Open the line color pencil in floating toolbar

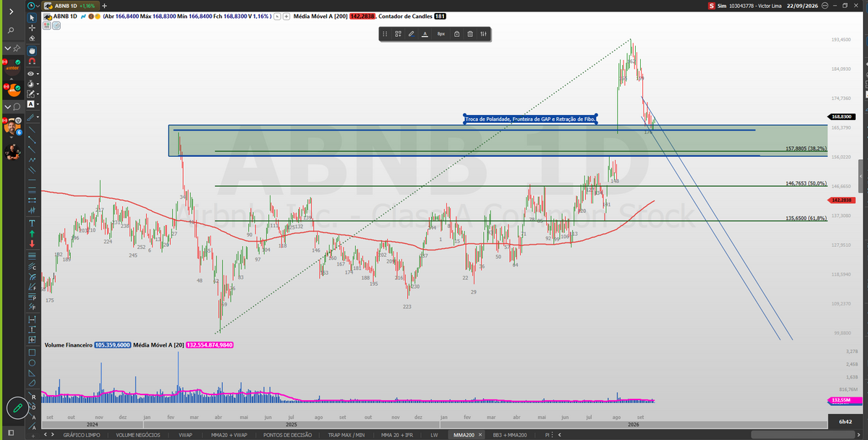click(411, 33)
